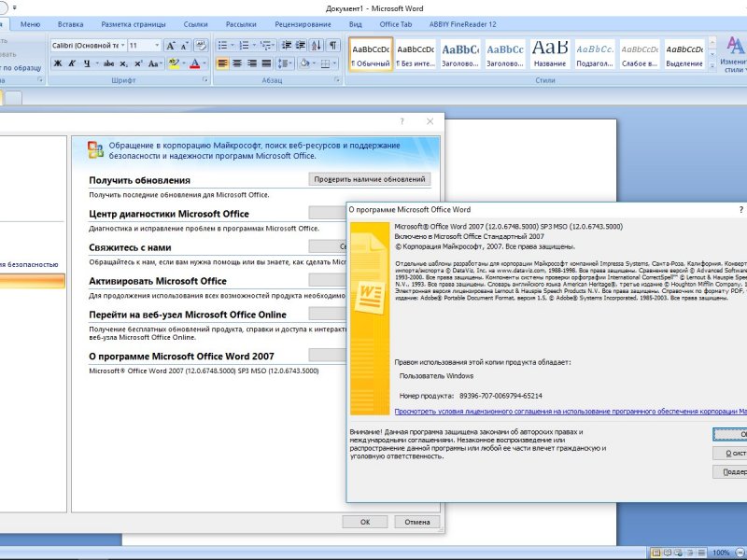Justify the paragraph text
The height and width of the screenshot is (560, 747).
(266, 63)
